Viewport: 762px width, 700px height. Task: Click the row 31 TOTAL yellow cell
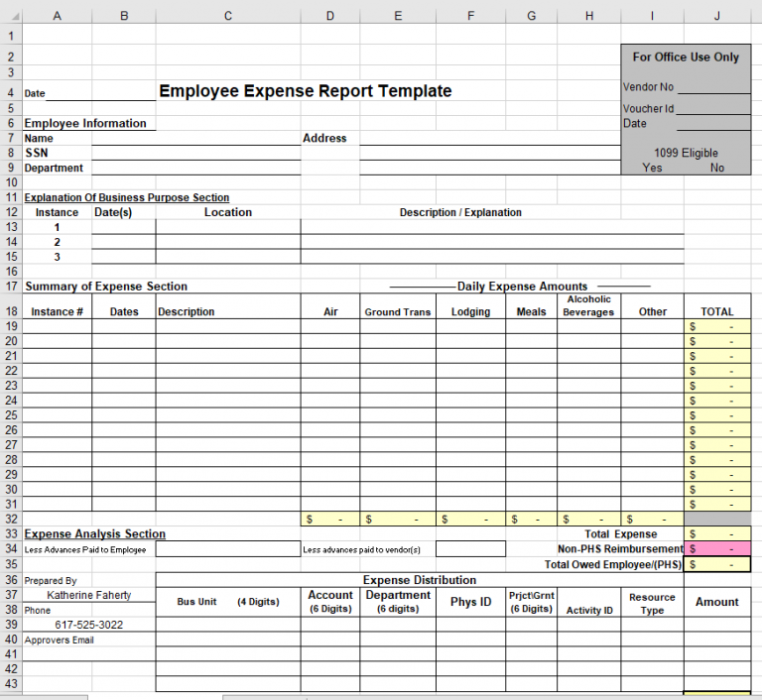tap(716, 505)
